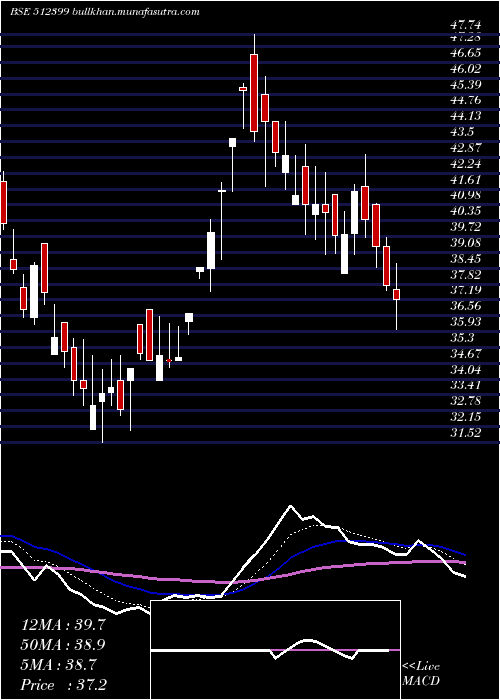Image resolution: width=500 pixels, height=700 pixels.
Task: Click the 47.74 price axis label
Action: point(465,26)
